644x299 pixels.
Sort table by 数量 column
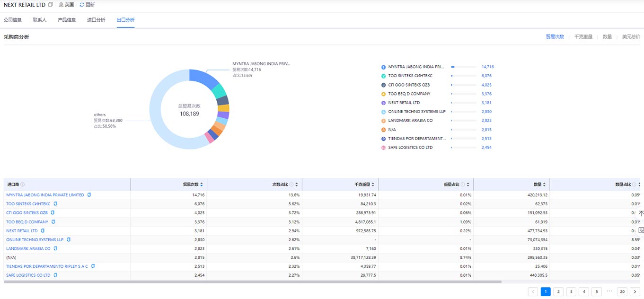(x=544, y=185)
